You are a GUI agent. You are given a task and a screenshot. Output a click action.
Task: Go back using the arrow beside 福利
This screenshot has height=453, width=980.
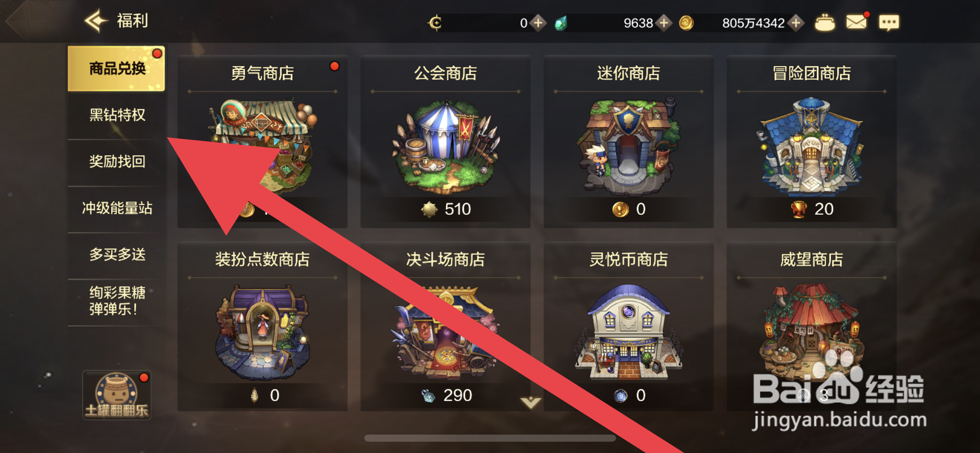96,21
